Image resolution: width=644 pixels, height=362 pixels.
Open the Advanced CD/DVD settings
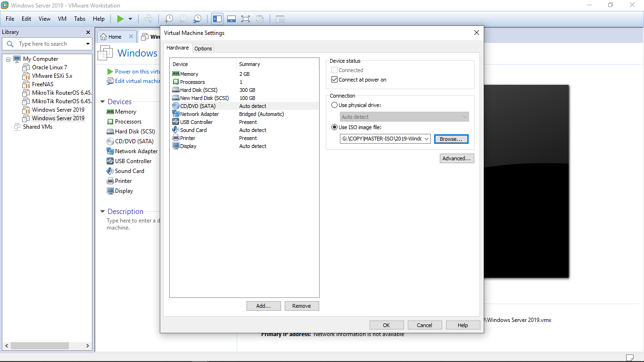tap(456, 158)
